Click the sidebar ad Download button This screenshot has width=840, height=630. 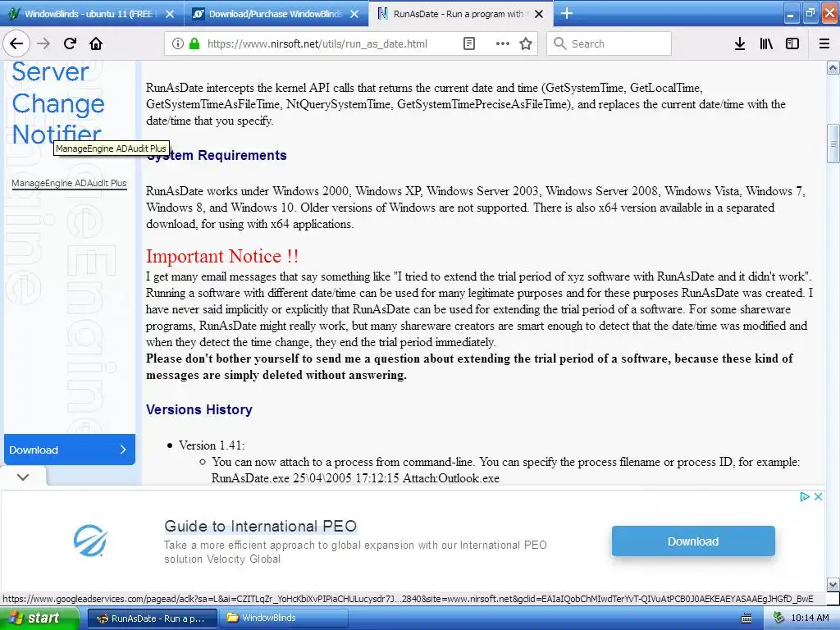[x=70, y=450]
